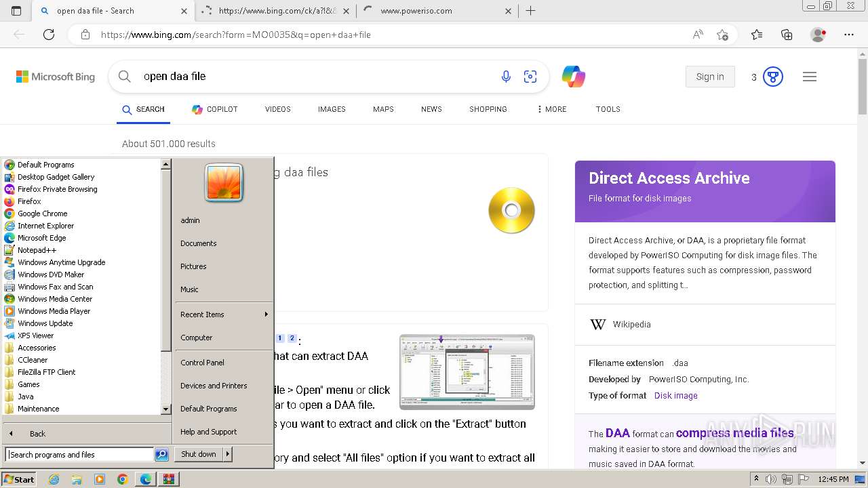Search using voice microphone icon

[506, 77]
